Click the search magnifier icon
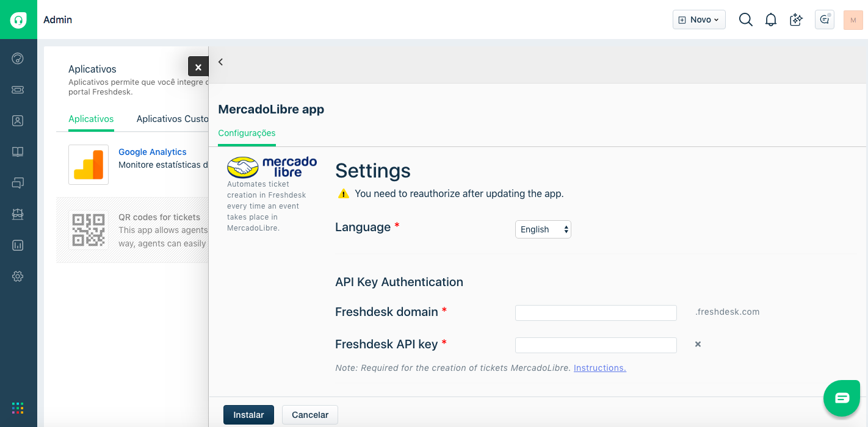Screen dimensions: 868x427 pyautogui.click(x=745, y=20)
